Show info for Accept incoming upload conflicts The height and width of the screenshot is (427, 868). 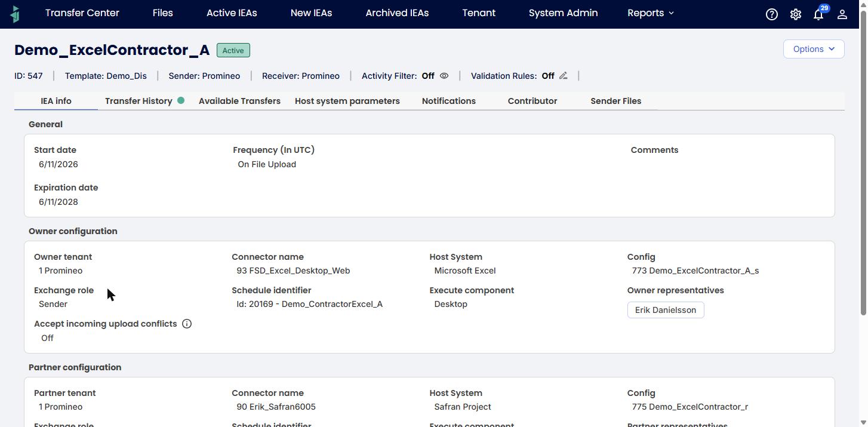click(x=187, y=324)
